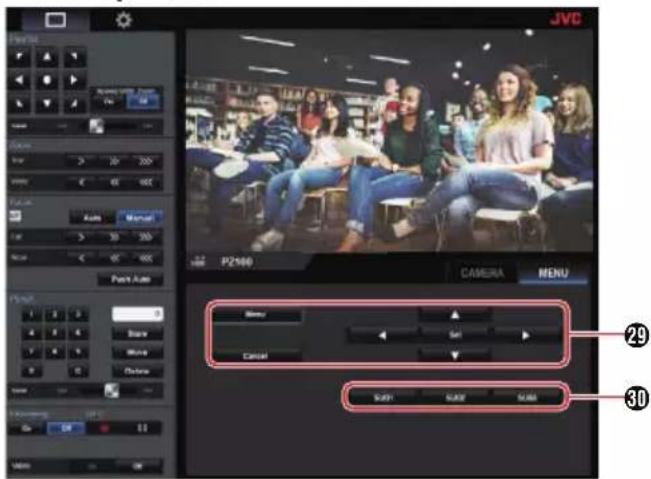Pan and tilt camera down-left
Image resolution: width=651 pixels, height=479 pixels.
(20, 103)
